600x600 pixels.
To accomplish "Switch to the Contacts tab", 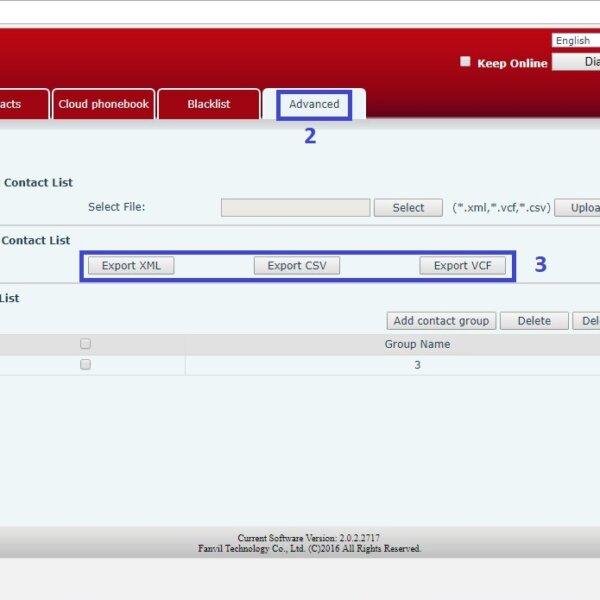I will pyautogui.click(x=22, y=104).
